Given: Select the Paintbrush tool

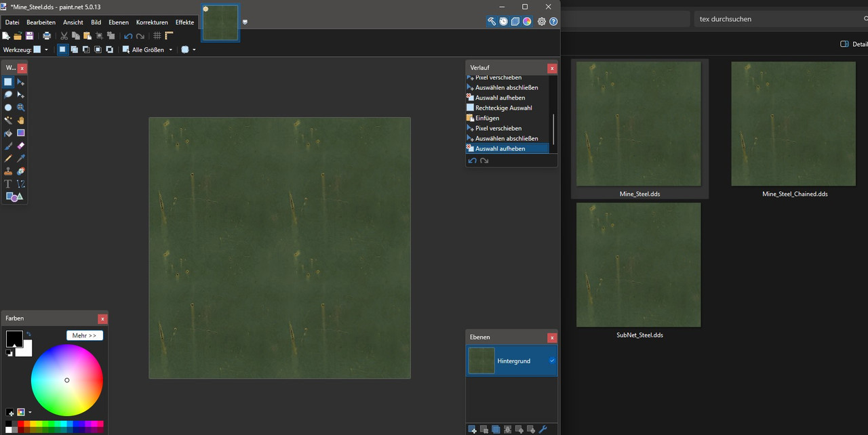Looking at the screenshot, I should [8, 146].
